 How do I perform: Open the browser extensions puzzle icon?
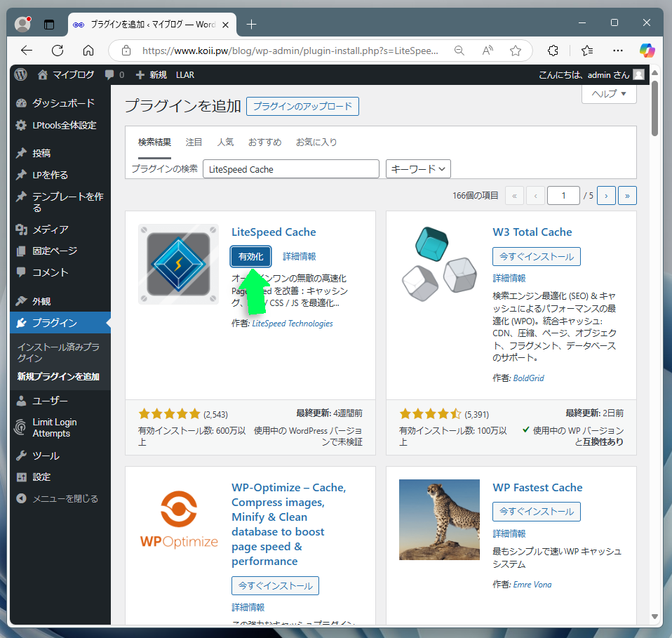click(553, 51)
